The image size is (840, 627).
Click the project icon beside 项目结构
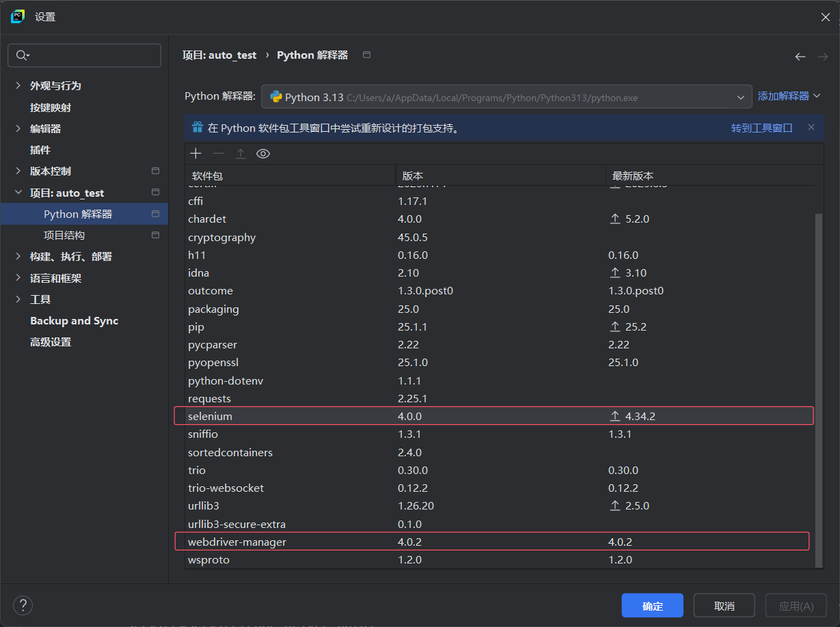point(155,235)
